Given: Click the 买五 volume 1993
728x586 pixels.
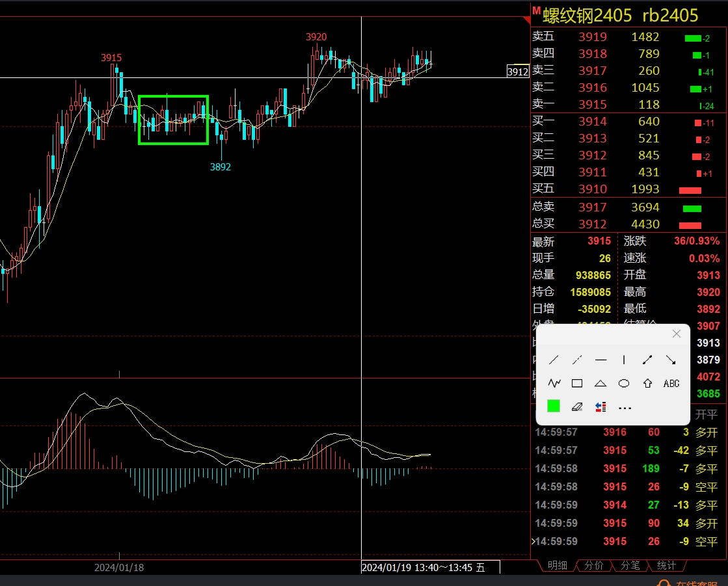Looking at the screenshot, I should pos(645,189).
